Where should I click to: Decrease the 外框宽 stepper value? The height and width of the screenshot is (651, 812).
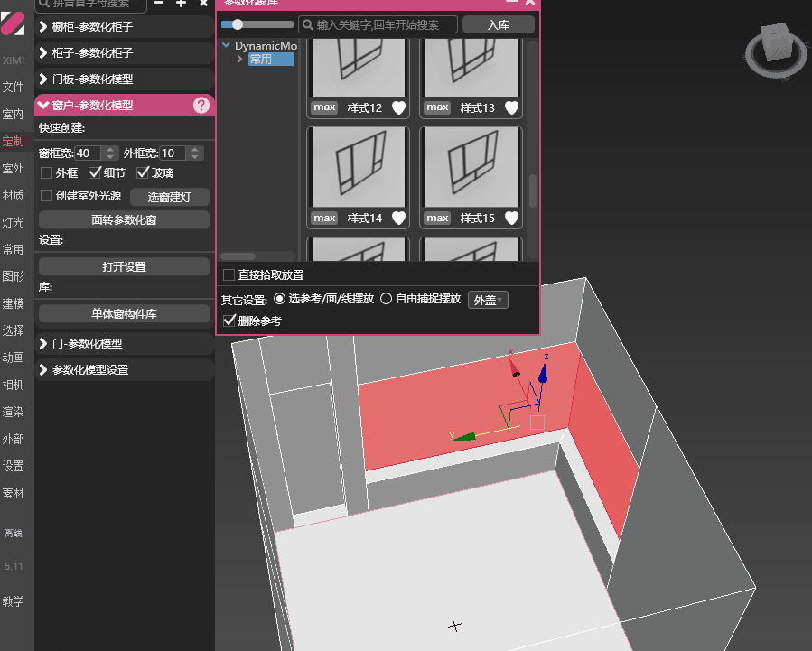tap(195, 157)
